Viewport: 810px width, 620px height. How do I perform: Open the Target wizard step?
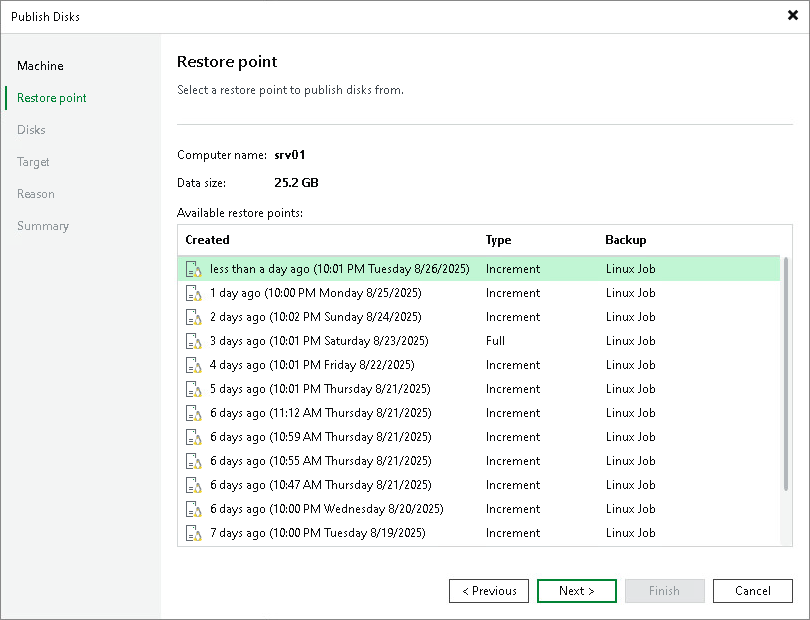tap(33, 162)
